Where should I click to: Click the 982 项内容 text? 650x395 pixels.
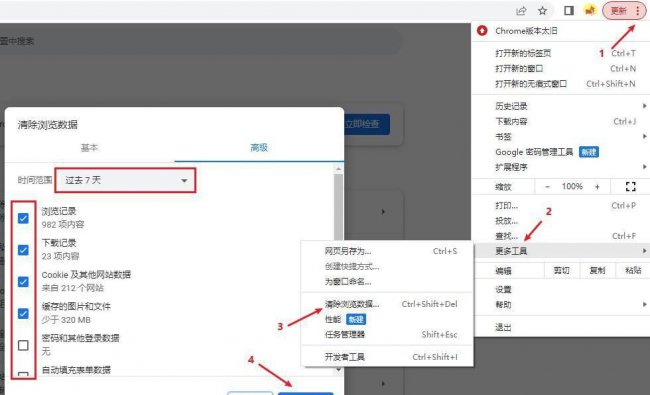tap(63, 225)
